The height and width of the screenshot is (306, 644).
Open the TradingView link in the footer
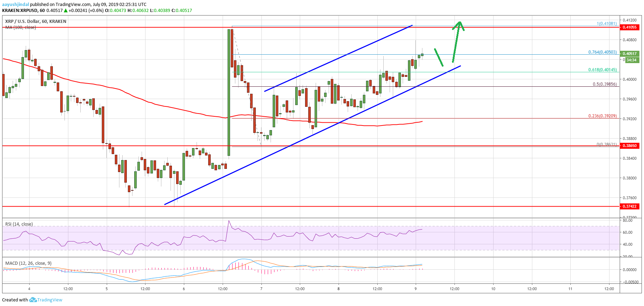[50, 300]
